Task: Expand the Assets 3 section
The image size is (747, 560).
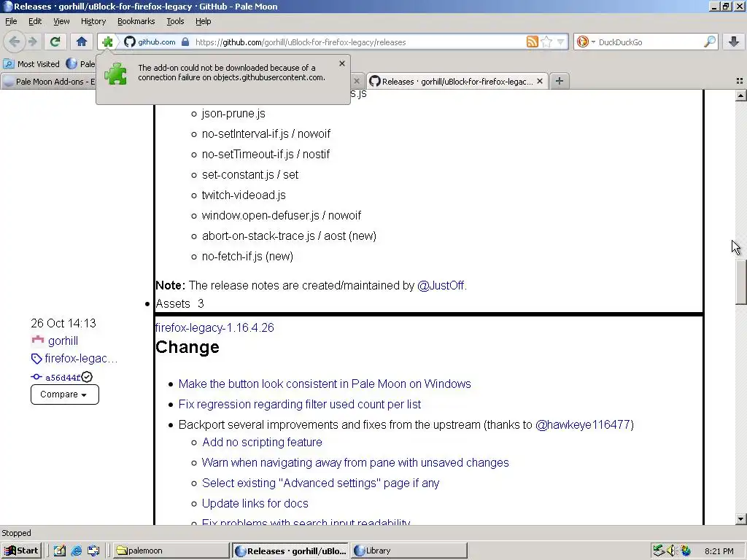Action: coord(179,304)
